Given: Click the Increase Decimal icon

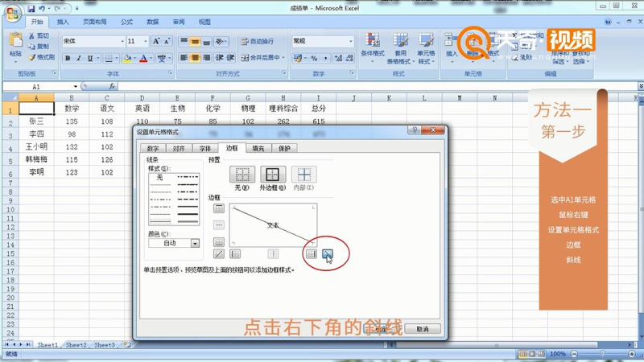Looking at the screenshot, I should pos(338,58).
